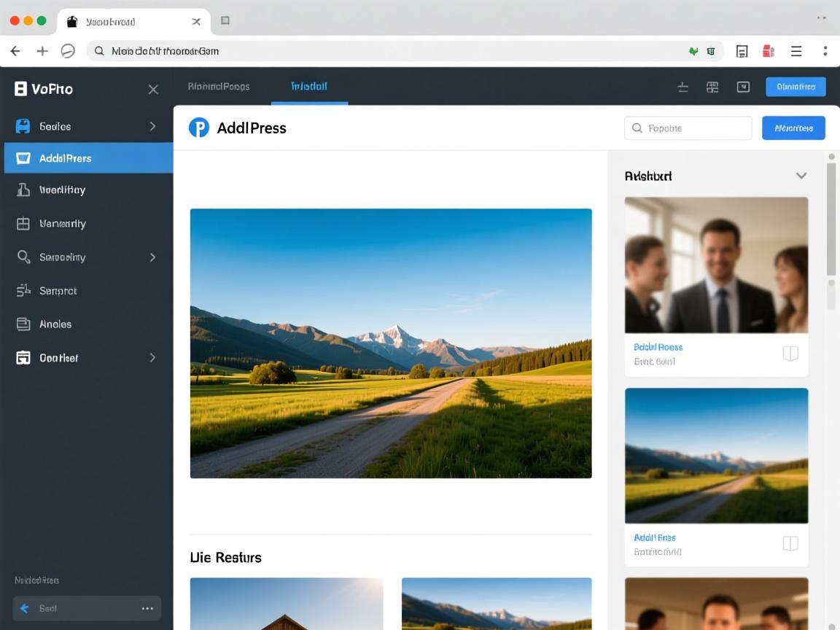Click the grid layout icon in top toolbar
The image size is (840, 630).
(712, 87)
